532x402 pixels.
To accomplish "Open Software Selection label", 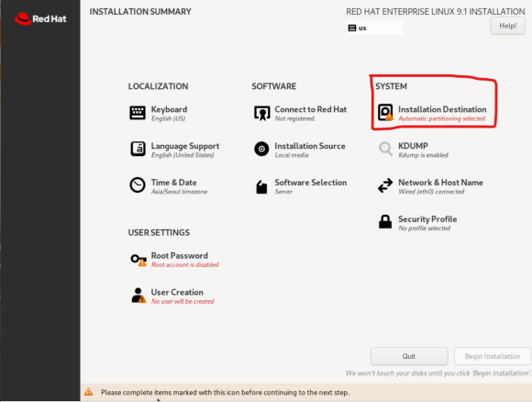I will pos(310,183).
